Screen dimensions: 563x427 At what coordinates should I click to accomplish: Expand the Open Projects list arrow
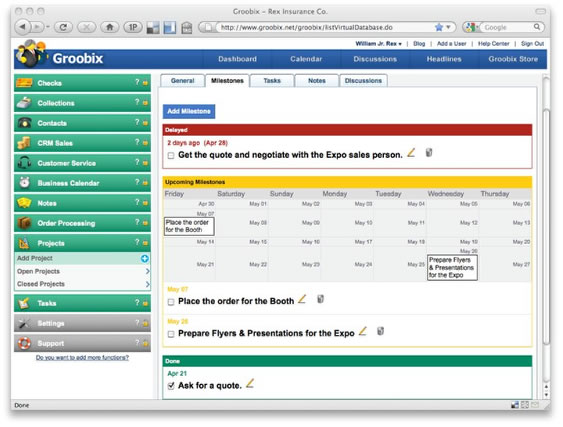point(148,271)
